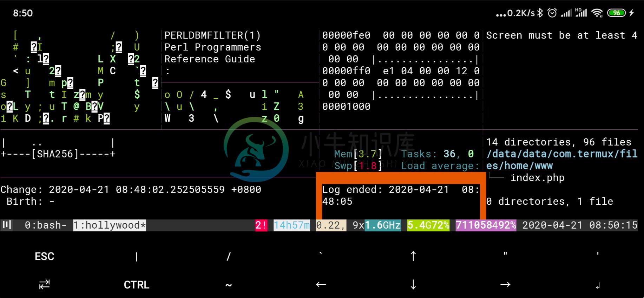
Task: Tap the double quote key
Action: pyautogui.click(x=505, y=254)
